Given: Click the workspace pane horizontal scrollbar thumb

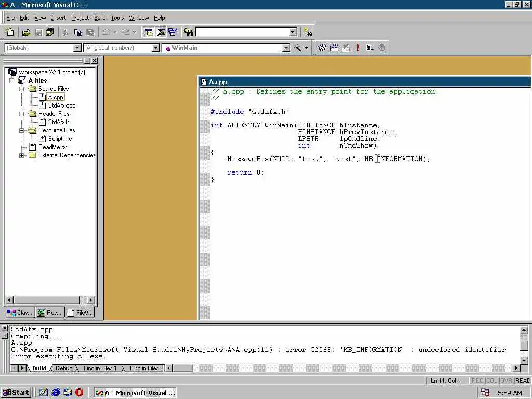Looking at the screenshot, I should (x=47, y=300).
